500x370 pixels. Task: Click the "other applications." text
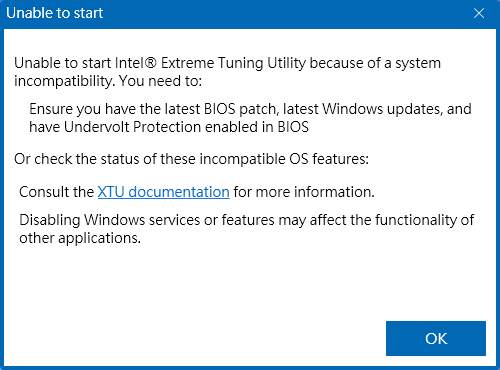(80, 238)
